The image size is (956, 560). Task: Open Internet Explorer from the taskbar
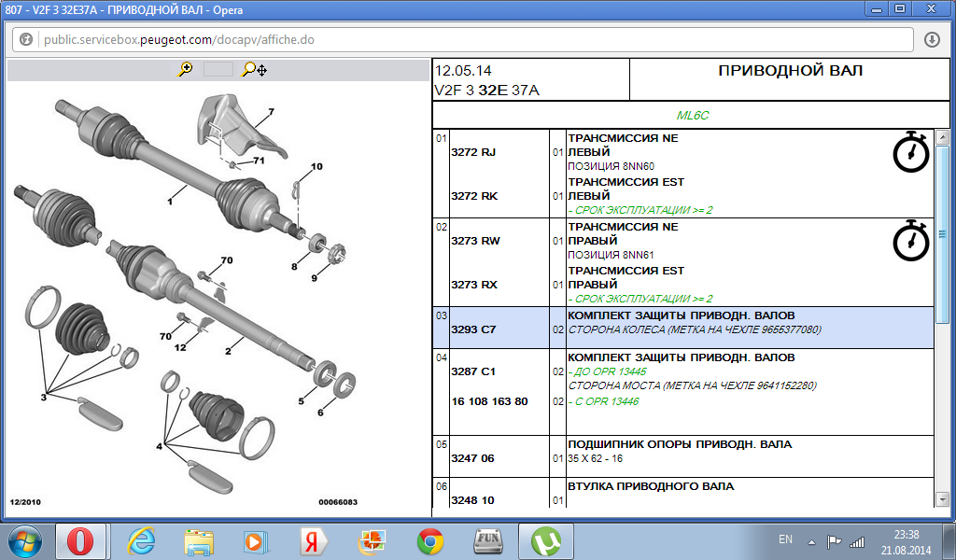pos(142,540)
